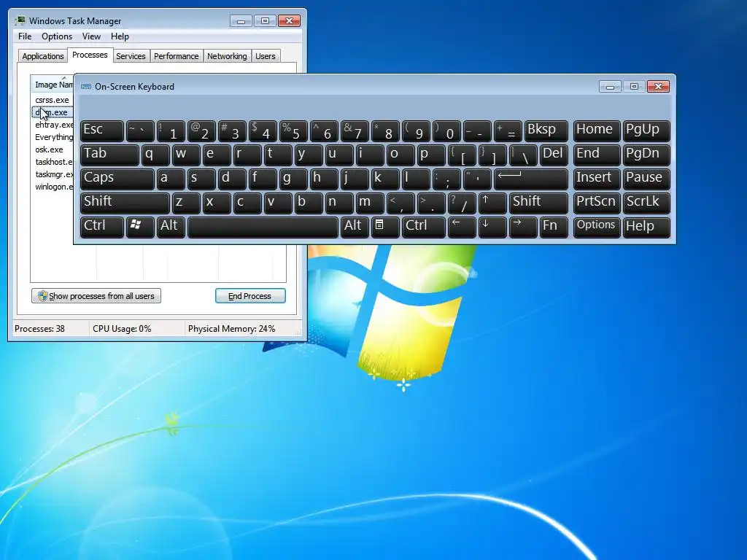Select osk.exe process row

53,149
